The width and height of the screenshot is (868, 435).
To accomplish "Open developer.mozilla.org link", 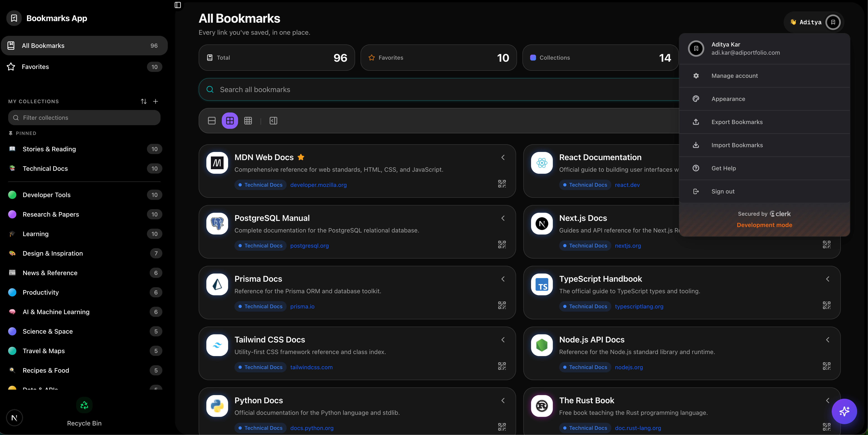I will coord(318,185).
